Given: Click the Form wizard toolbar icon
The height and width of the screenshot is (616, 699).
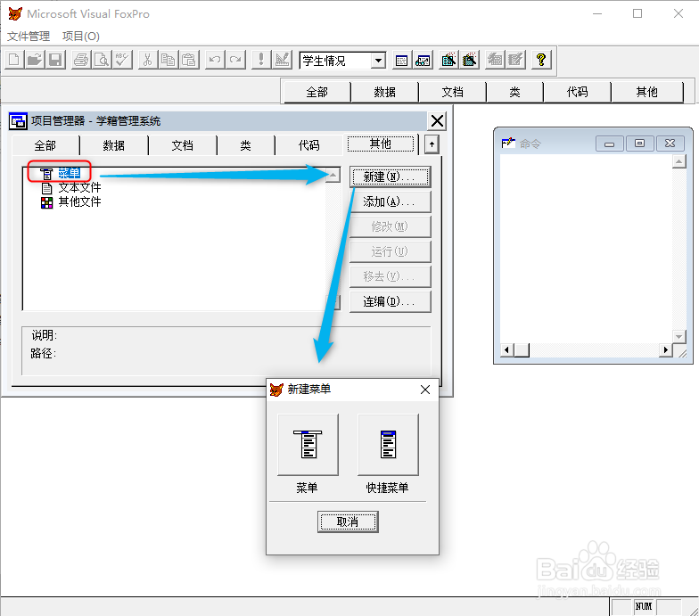Looking at the screenshot, I should coord(448,60).
